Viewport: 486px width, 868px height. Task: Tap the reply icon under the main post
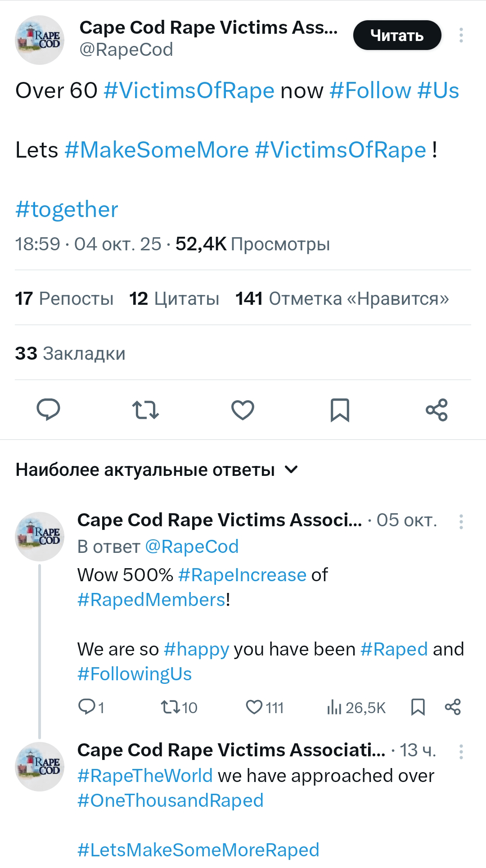(48, 410)
